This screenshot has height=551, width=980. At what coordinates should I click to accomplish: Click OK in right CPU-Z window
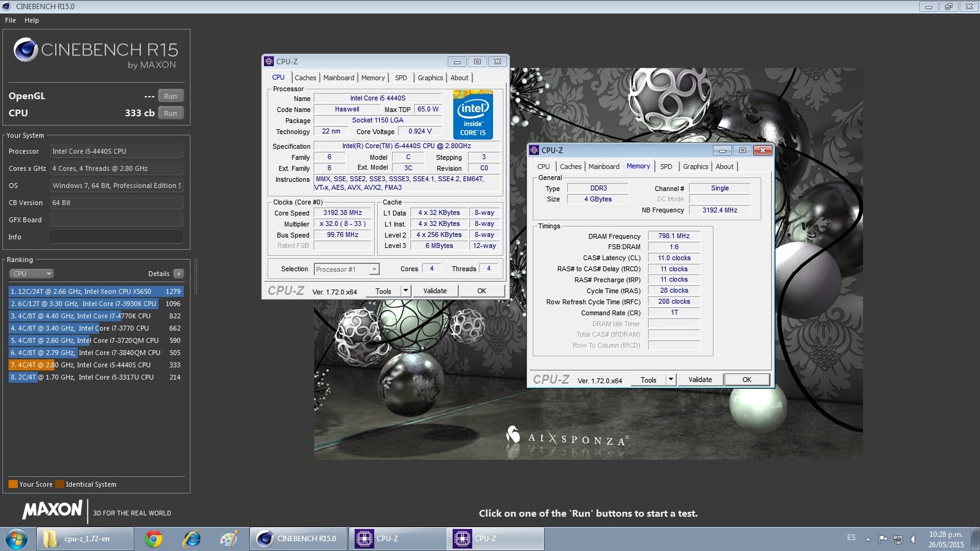tap(747, 380)
